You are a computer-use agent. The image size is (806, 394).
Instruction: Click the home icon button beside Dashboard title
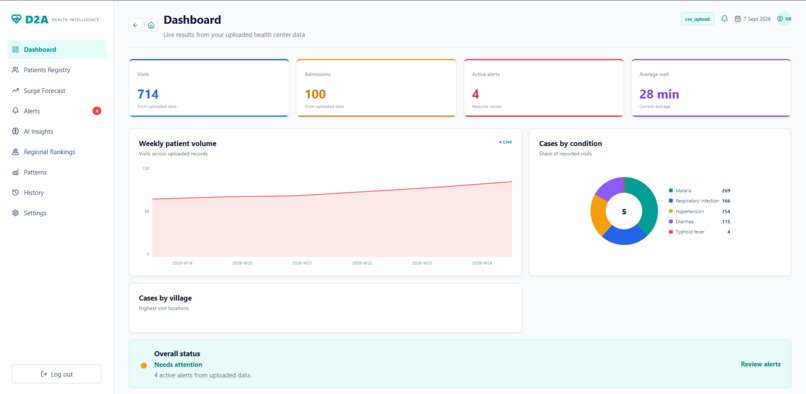[151, 25]
